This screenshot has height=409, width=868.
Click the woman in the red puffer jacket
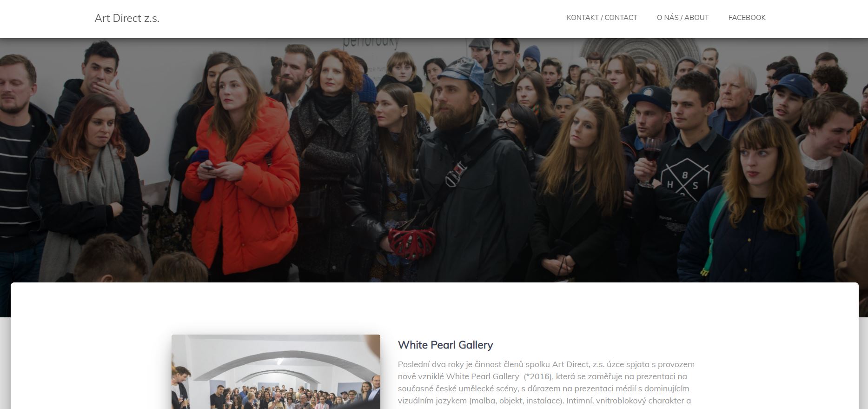[239, 172]
